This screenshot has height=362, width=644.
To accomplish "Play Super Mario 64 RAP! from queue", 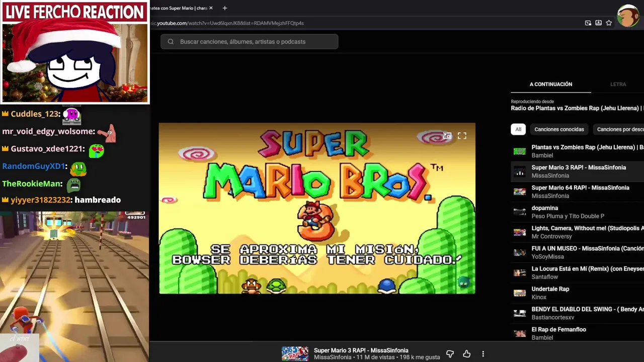I will 578,192.
